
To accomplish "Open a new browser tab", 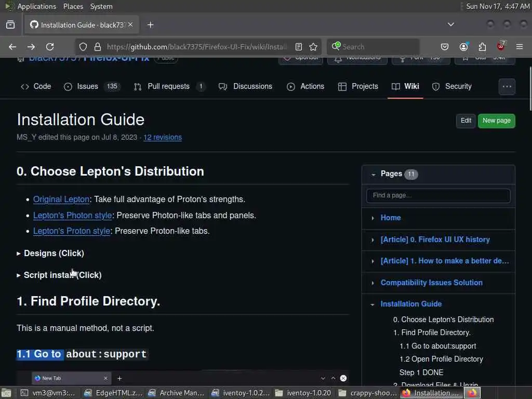I will pyautogui.click(x=150, y=25).
